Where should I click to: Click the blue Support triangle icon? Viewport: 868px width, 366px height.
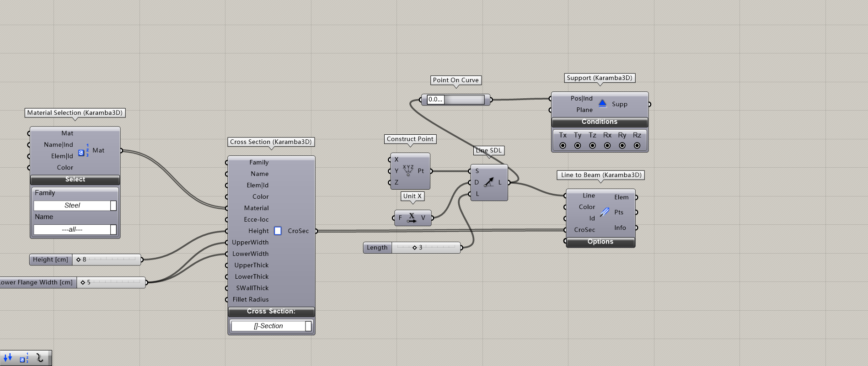pyautogui.click(x=602, y=104)
